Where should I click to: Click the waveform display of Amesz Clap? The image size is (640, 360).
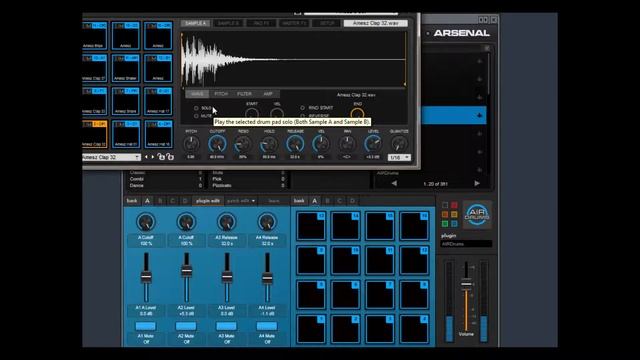[294, 60]
